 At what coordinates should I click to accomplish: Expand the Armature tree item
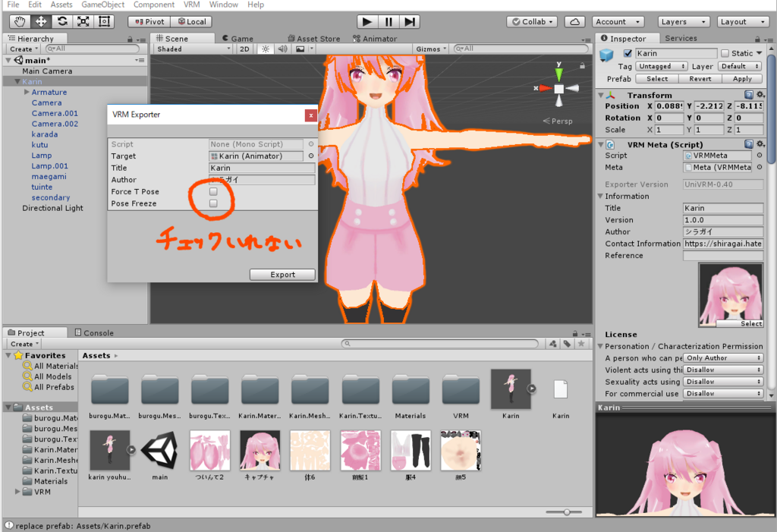click(x=27, y=93)
